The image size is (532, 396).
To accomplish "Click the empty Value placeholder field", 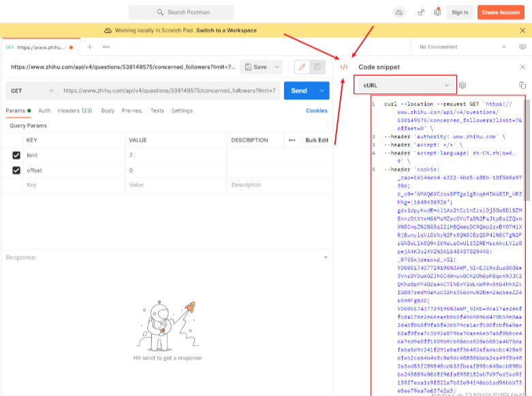I will tap(176, 185).
